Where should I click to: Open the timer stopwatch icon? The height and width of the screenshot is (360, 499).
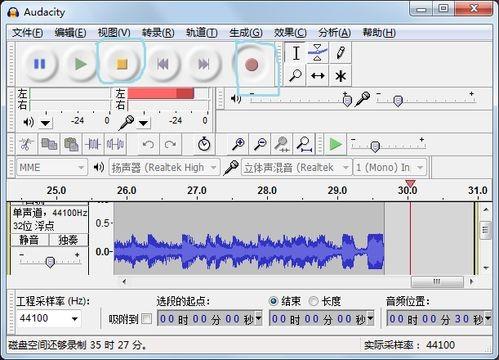click(204, 145)
